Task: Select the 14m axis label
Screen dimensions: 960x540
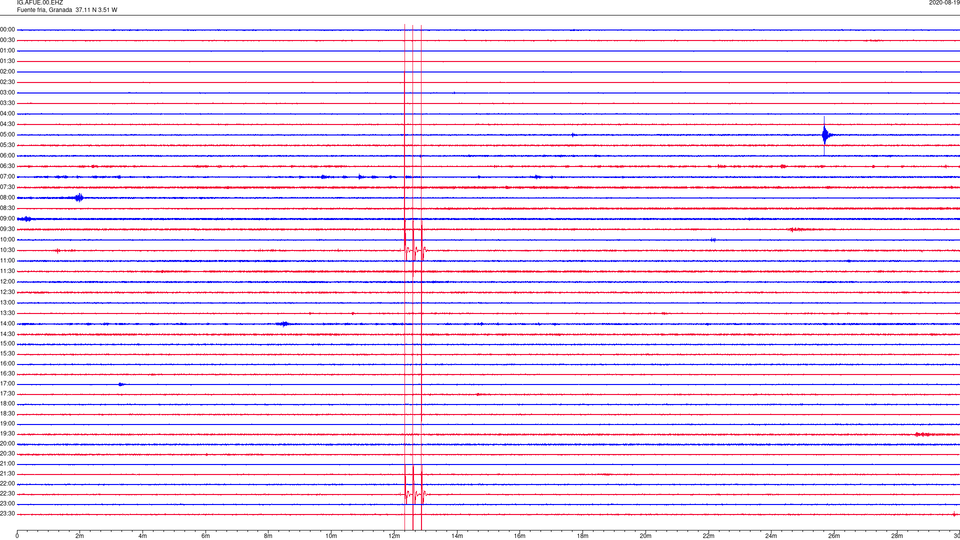Action: click(x=457, y=536)
